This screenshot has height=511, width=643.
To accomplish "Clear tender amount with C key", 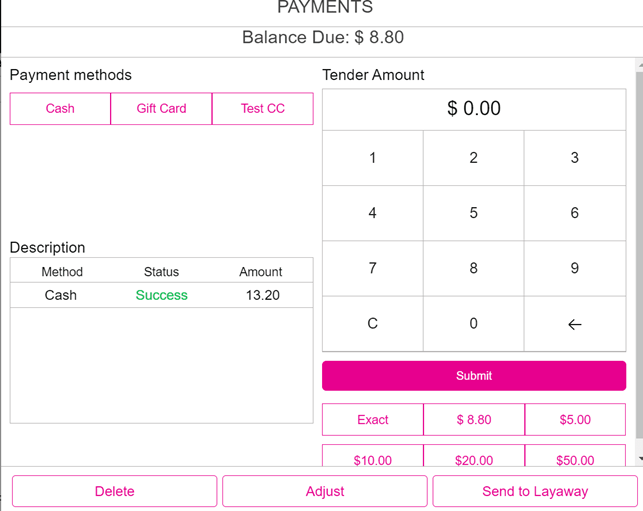I will [x=372, y=323].
